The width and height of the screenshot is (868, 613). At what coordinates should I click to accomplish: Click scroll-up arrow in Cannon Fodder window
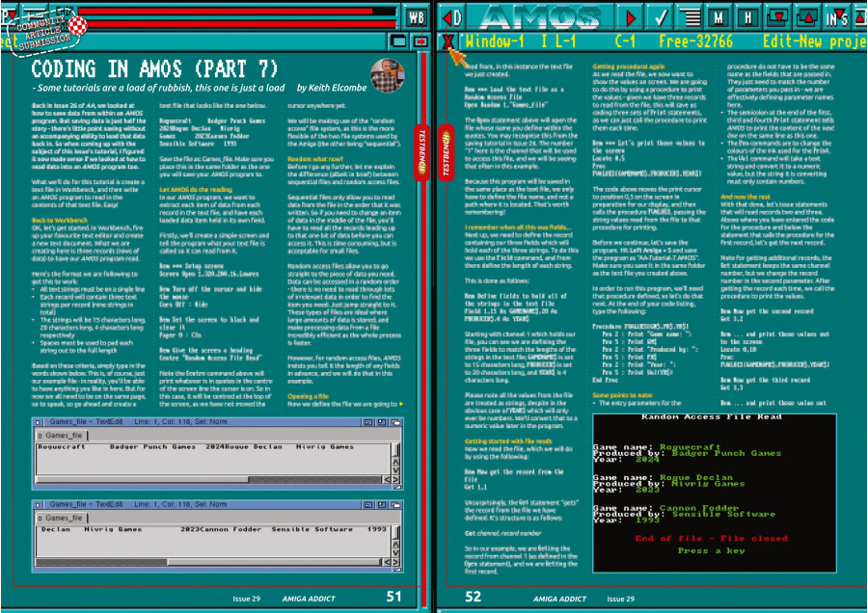point(395,545)
